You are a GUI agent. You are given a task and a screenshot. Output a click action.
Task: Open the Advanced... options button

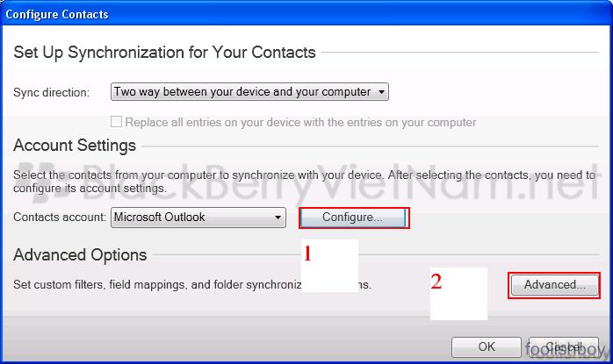[554, 285]
